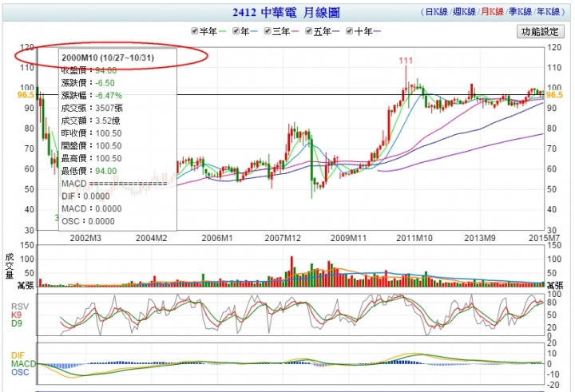575x392 pixels.
Task: Click the K9 indicator legend label
Action: pos(16,315)
